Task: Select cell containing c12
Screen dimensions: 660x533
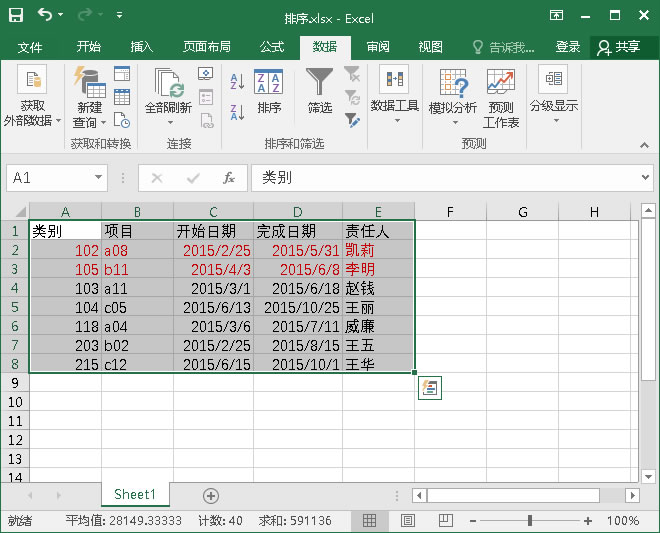Action: (137, 364)
